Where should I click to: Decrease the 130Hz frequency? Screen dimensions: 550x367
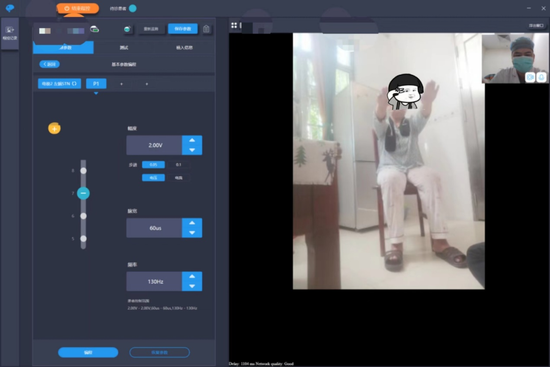pyautogui.click(x=192, y=286)
